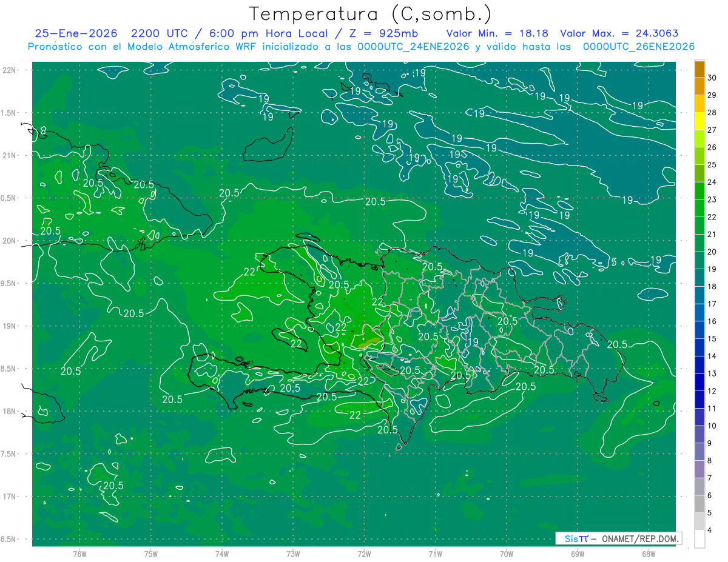Click the "73W" longitude axis label
Screen dimensions: 728x562
tap(293, 554)
